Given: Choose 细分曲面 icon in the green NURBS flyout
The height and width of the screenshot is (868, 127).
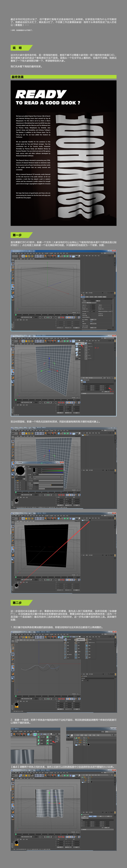Looking at the screenshot, I should pyautogui.click(x=39, y=737).
